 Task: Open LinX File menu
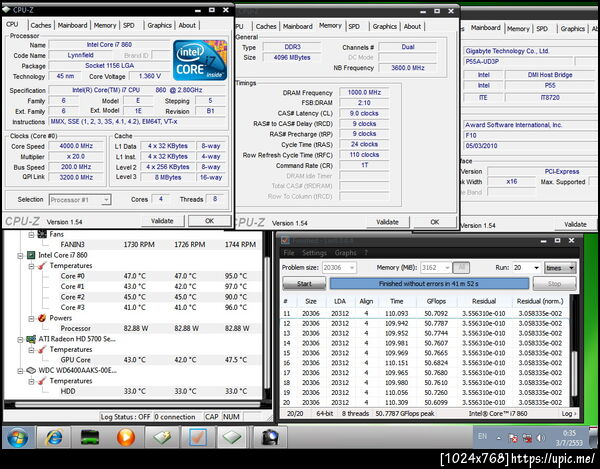pos(289,253)
